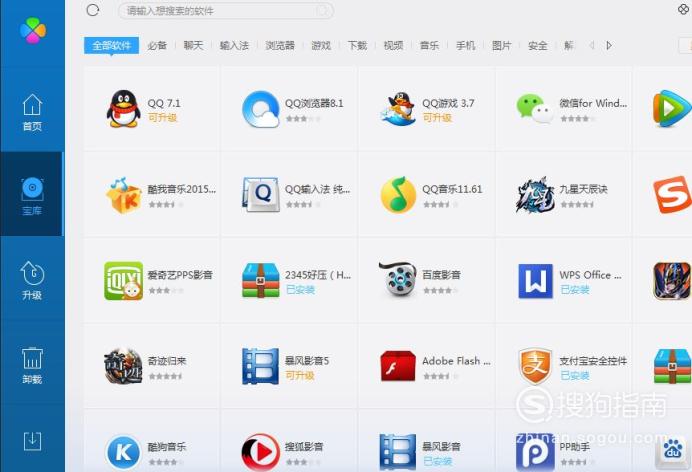Open the PP助手 blue P icon

[535, 452]
